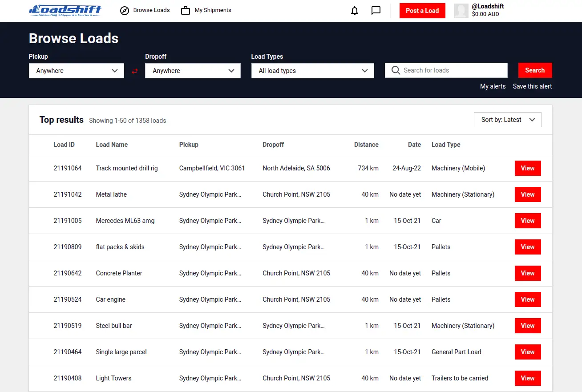Image resolution: width=582 pixels, height=392 pixels.
Task: Click the magnifier icon in search box
Action: [396, 70]
